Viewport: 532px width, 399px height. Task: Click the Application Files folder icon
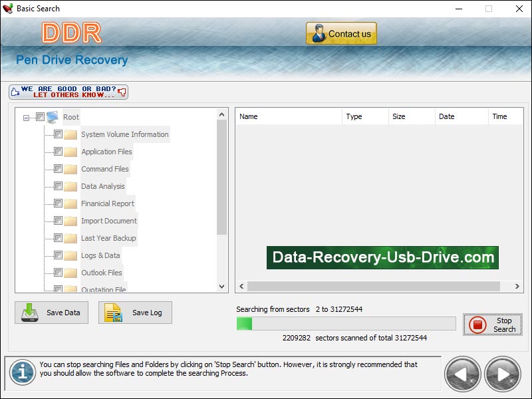coord(70,152)
